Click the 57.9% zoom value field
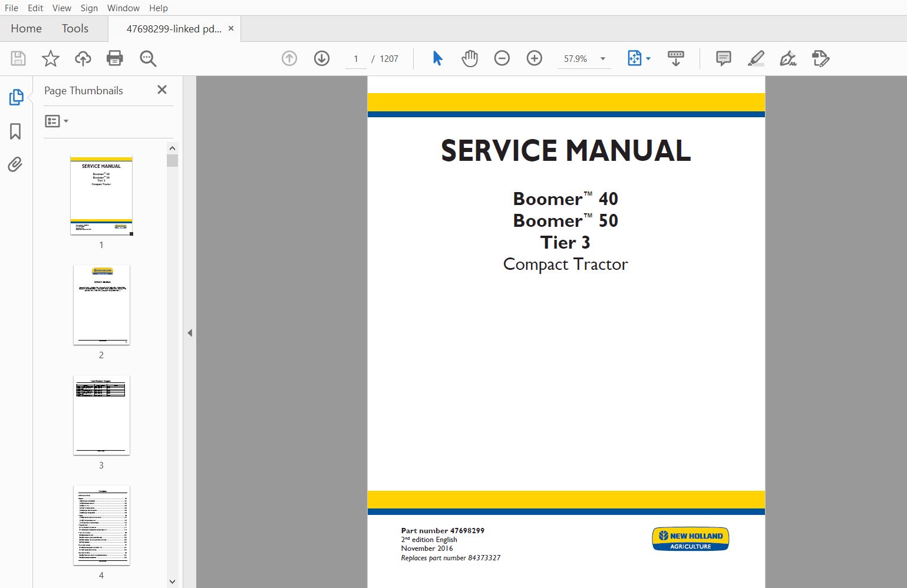 tap(576, 58)
